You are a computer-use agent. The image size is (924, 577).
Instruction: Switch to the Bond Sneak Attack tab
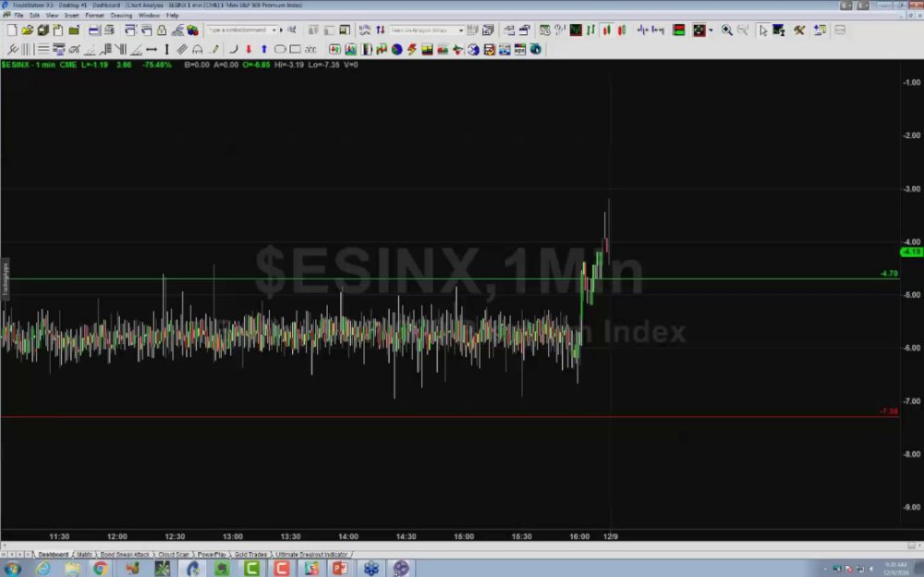(125, 555)
